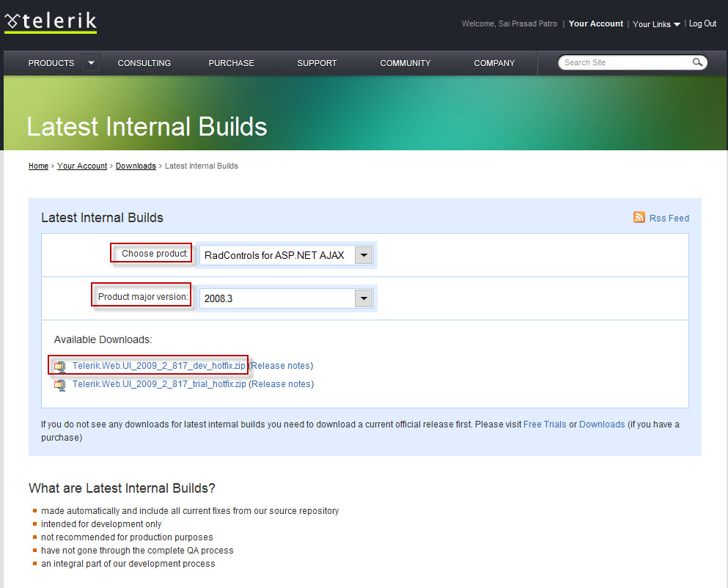728x588 pixels.
Task: Click the orange RSS feed icon
Action: click(x=639, y=217)
